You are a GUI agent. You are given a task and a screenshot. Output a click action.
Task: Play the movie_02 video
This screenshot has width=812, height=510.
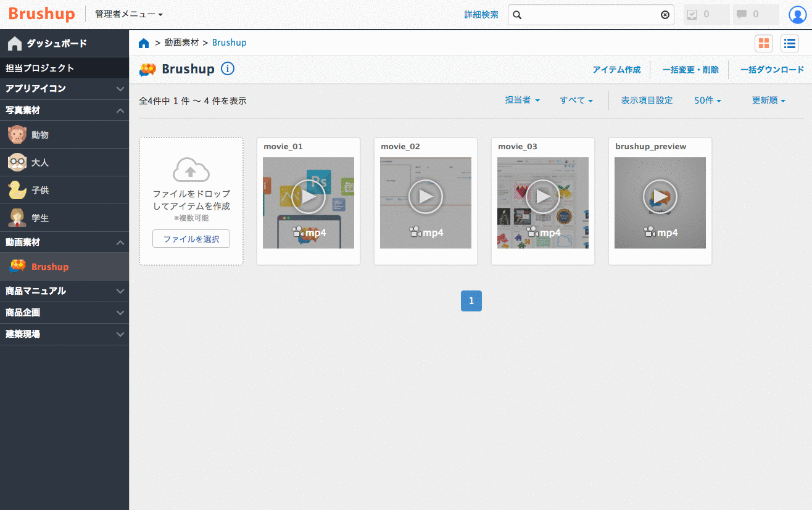(426, 197)
